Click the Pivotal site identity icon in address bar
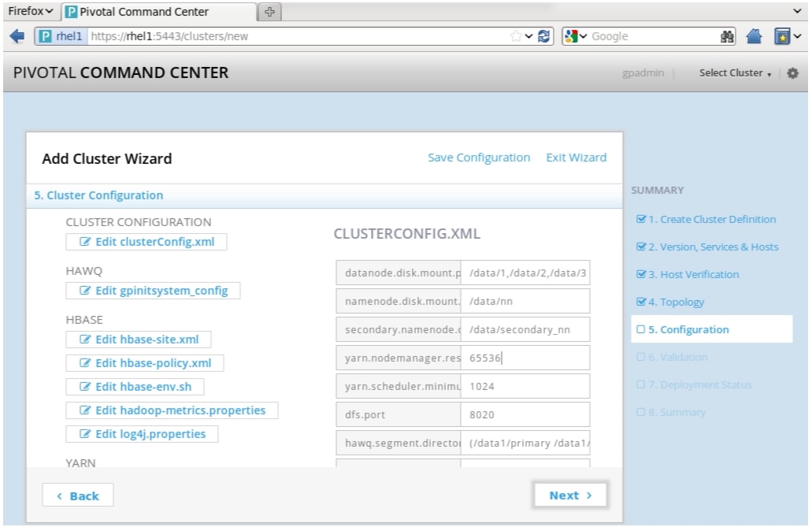812x527 pixels. point(46,36)
